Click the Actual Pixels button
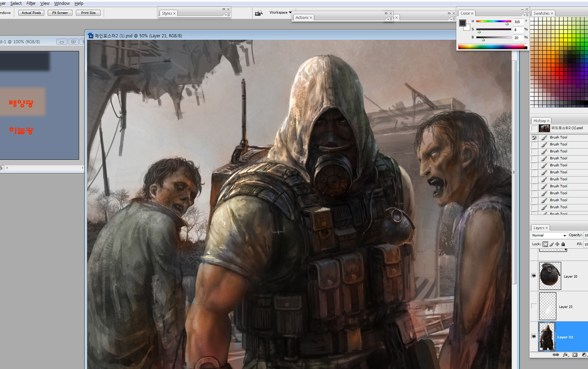This screenshot has height=369, width=588. pos(31,13)
